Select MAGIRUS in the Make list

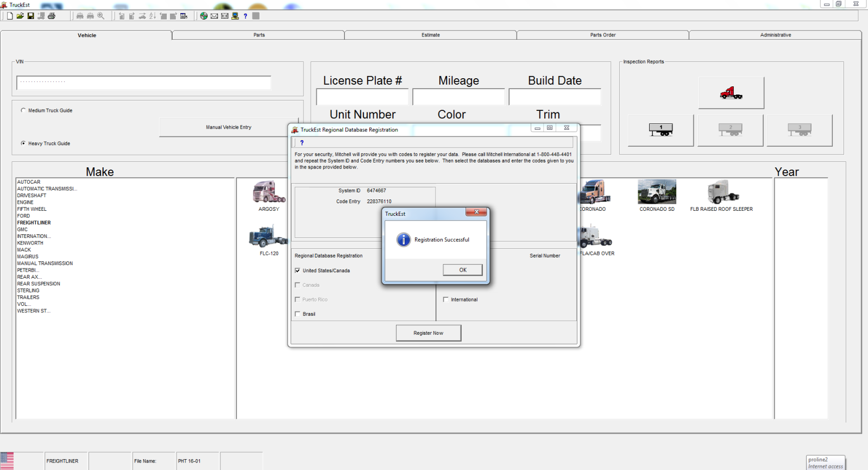click(28, 256)
